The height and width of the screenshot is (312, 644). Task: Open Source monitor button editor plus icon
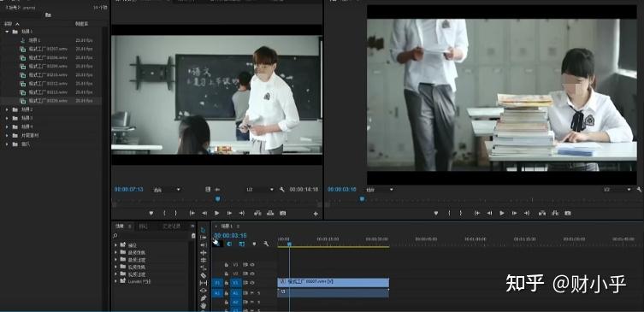point(316,214)
